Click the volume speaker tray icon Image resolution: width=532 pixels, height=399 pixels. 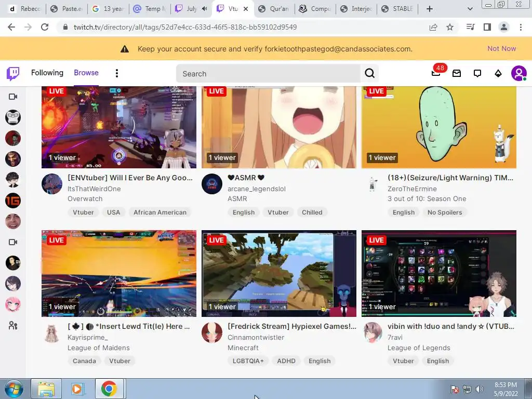(x=480, y=389)
